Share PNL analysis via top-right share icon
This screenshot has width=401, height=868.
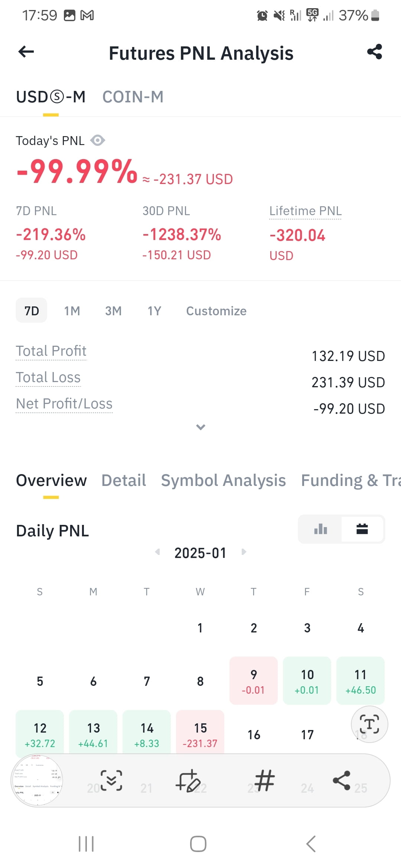[x=375, y=52]
